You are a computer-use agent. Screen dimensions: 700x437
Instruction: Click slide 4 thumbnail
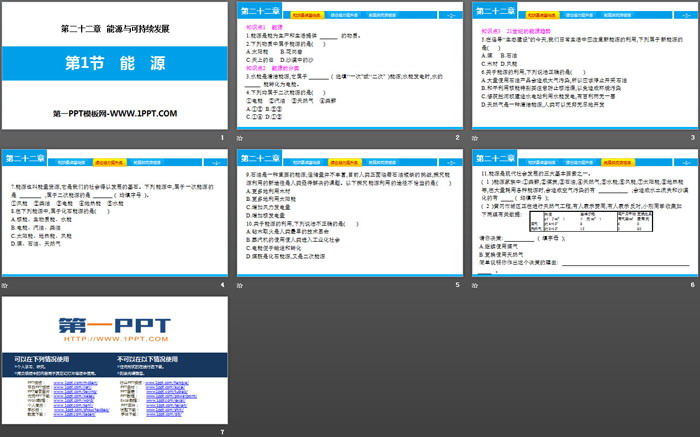[115, 212]
